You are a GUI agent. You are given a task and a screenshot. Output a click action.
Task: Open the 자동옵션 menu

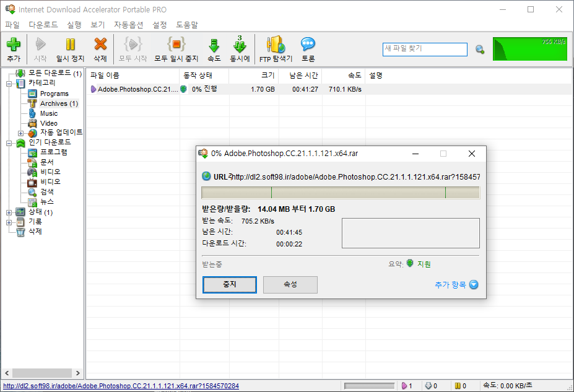click(x=129, y=25)
